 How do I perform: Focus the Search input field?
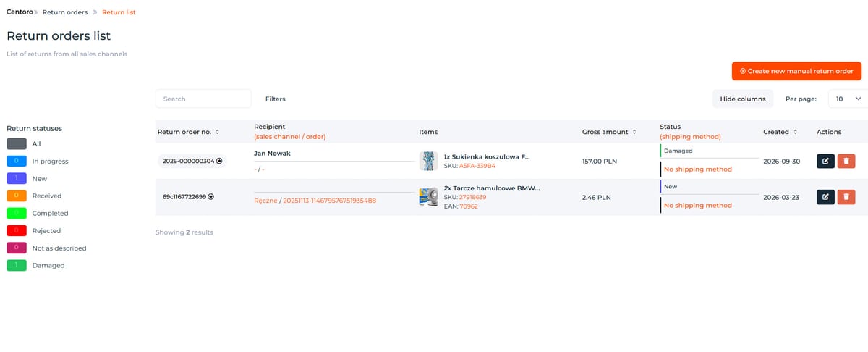203,99
